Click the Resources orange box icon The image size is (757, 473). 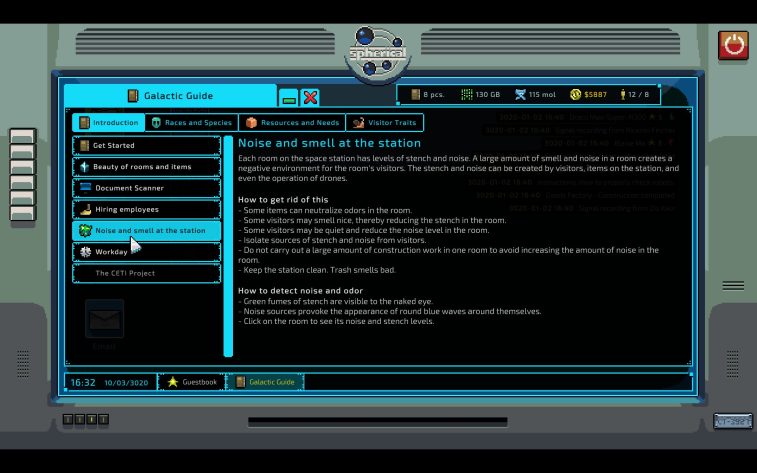(x=251, y=123)
